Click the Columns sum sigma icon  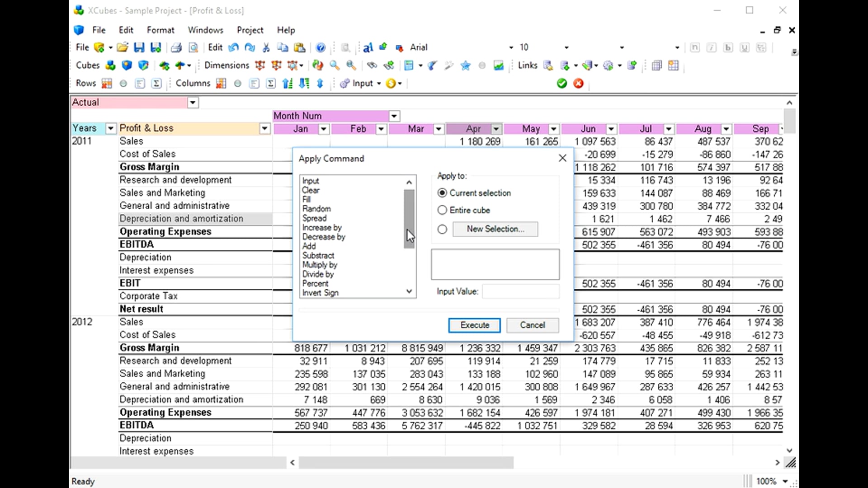[271, 83]
